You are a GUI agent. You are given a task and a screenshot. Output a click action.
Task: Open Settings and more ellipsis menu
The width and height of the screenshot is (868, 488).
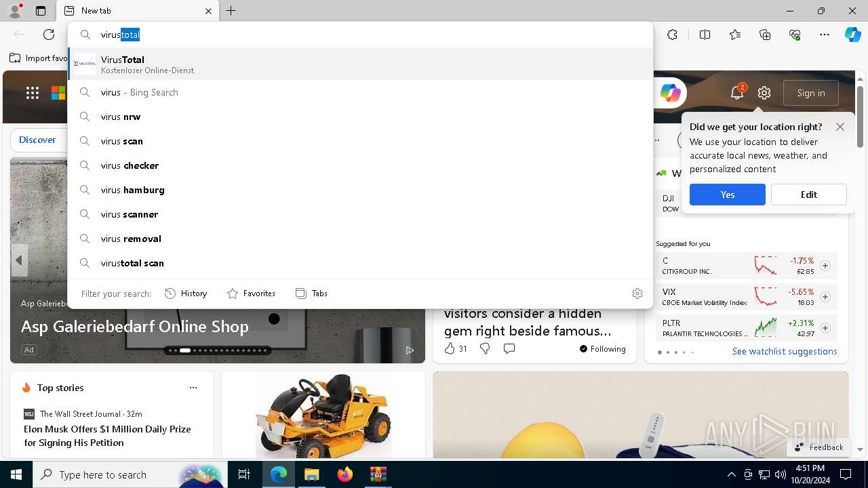coord(825,35)
